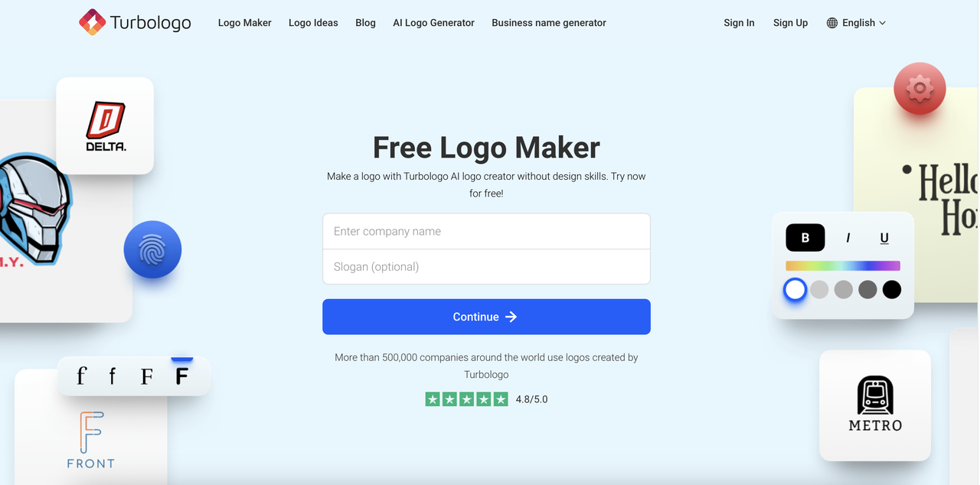
Task: Click the globe language icon
Action: pyautogui.click(x=832, y=23)
